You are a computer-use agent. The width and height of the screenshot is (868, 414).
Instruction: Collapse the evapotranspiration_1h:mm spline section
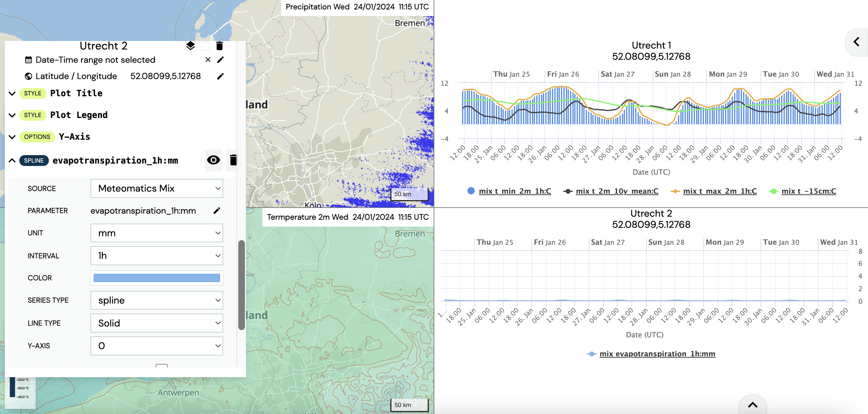(12, 161)
